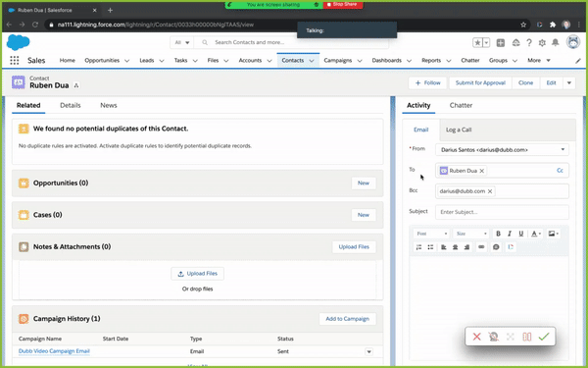Screen dimensions: 588x368
Task: Switch to the Chatter tab in the Activity panel
Action: [461, 106]
